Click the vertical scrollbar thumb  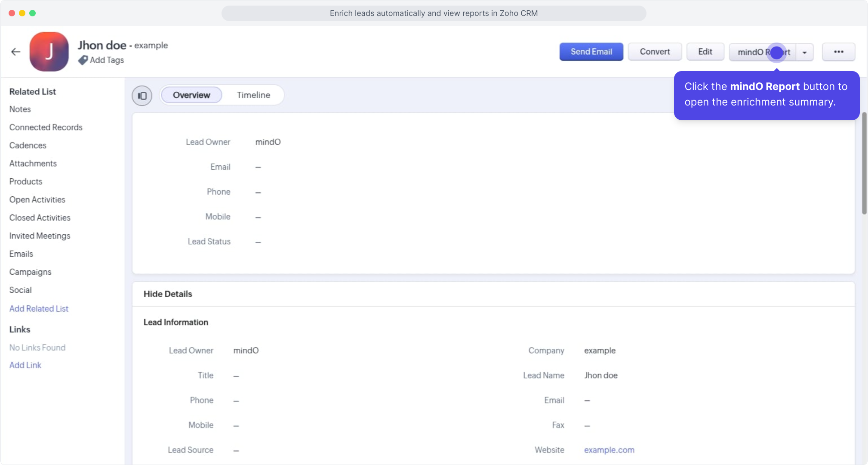point(864,164)
